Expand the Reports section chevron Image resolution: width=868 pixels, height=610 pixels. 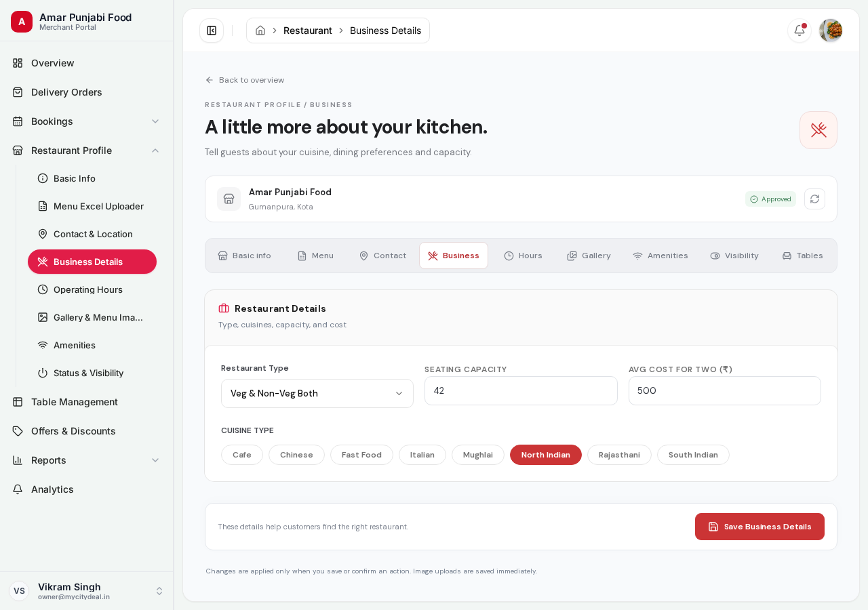155,460
